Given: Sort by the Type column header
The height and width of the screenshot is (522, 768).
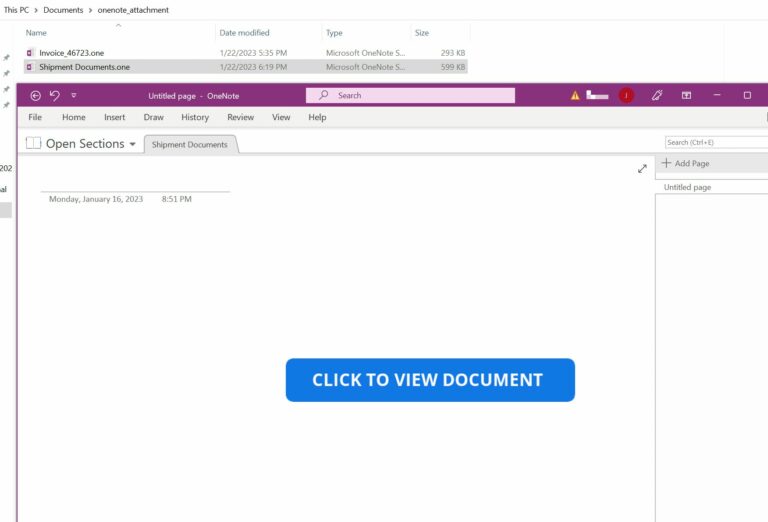Looking at the screenshot, I should pyautogui.click(x=334, y=33).
